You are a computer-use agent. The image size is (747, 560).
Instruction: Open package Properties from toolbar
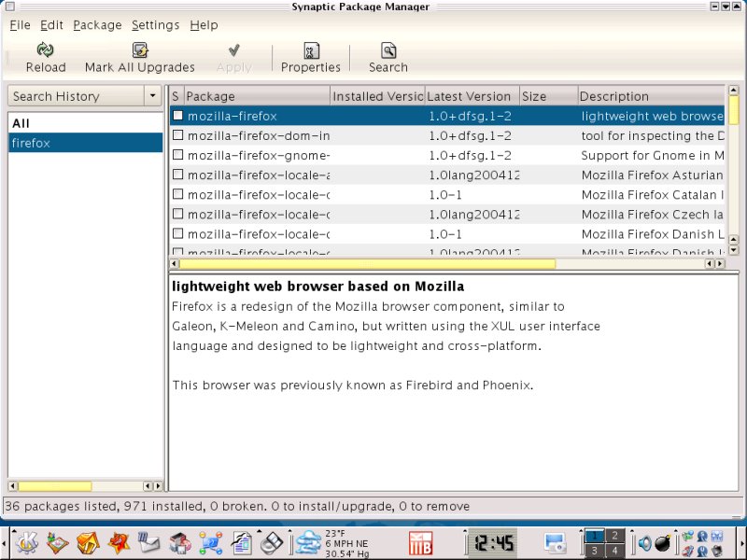click(x=311, y=50)
